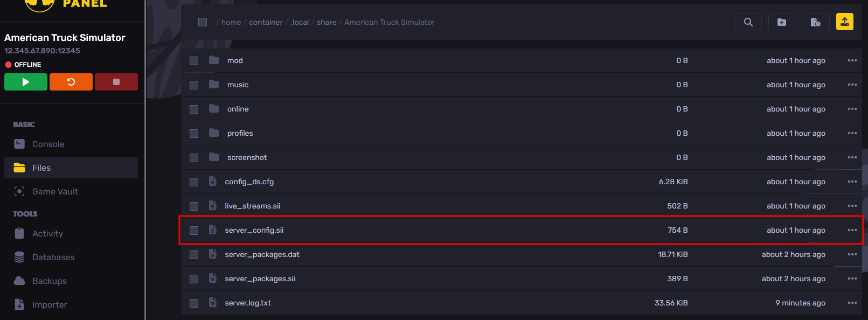Image resolution: width=868 pixels, height=320 pixels.
Task: Open Backups from the sidebar
Action: [x=49, y=281]
